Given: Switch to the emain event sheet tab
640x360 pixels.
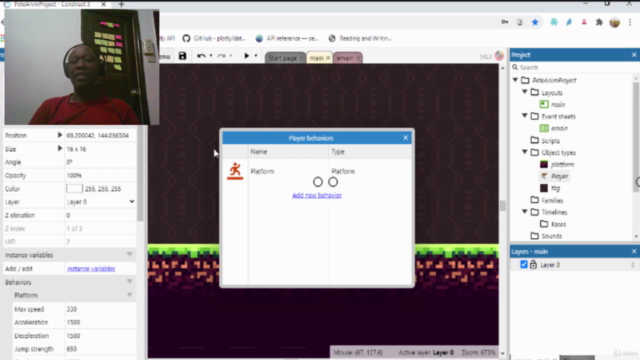Looking at the screenshot, I should click(x=345, y=58).
